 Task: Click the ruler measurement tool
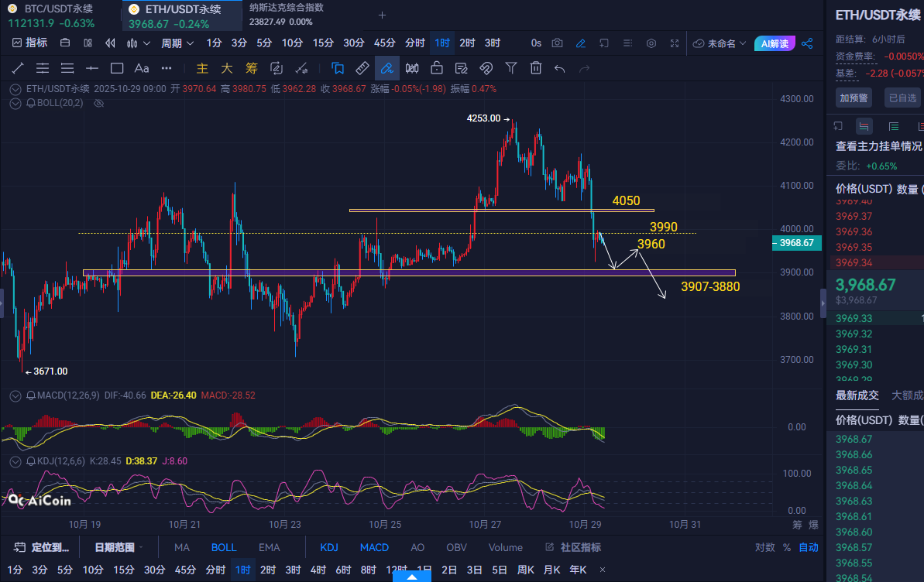click(362, 68)
